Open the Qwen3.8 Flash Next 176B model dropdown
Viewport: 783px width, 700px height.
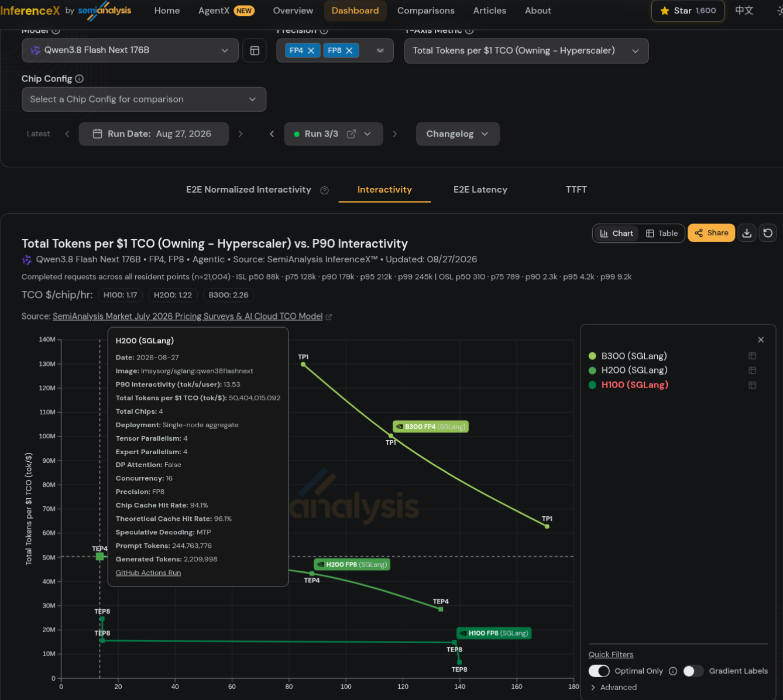(130, 50)
